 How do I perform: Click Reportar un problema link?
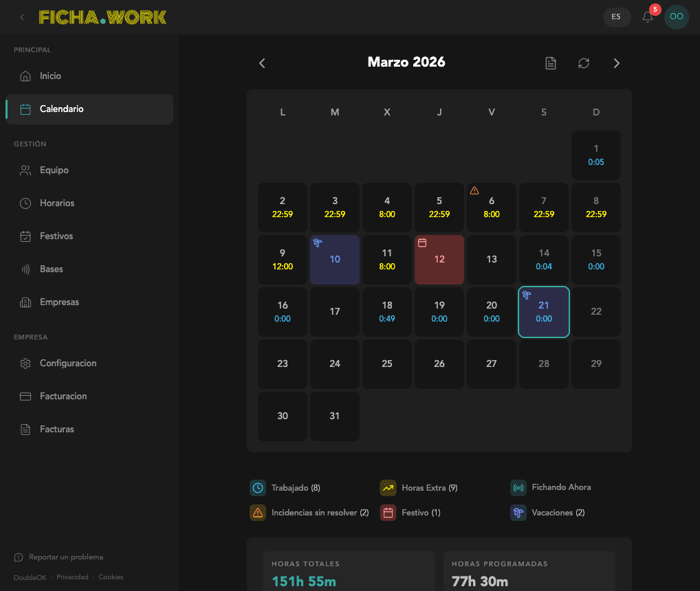tap(65, 557)
